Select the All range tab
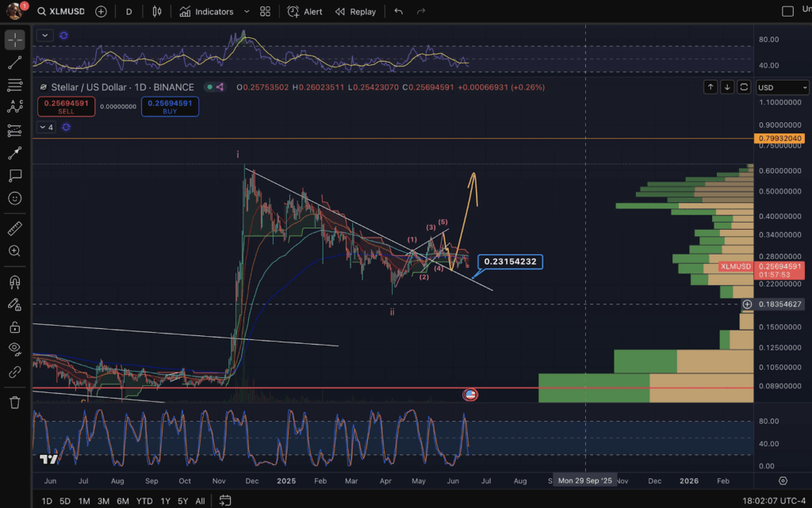This screenshot has width=812, height=508. (x=200, y=501)
